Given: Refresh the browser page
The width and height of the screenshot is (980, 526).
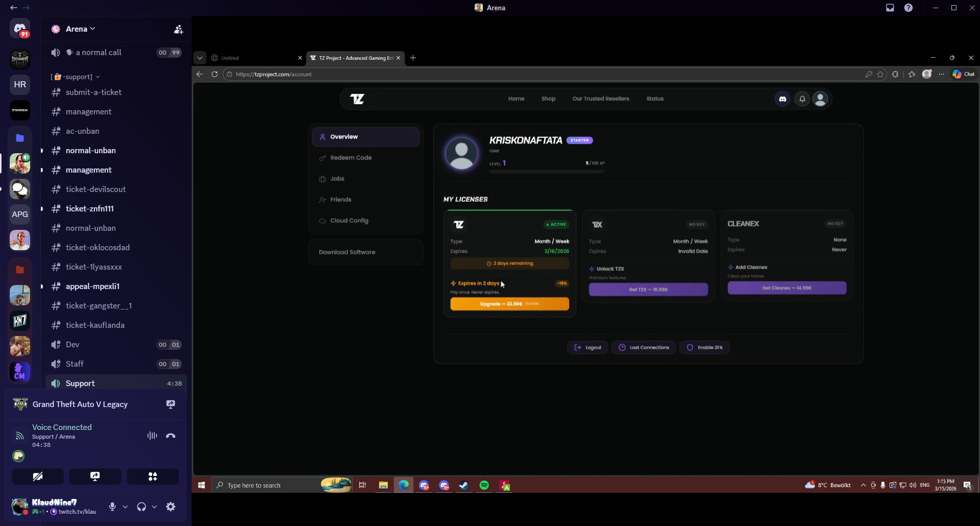Looking at the screenshot, I should pyautogui.click(x=215, y=74).
